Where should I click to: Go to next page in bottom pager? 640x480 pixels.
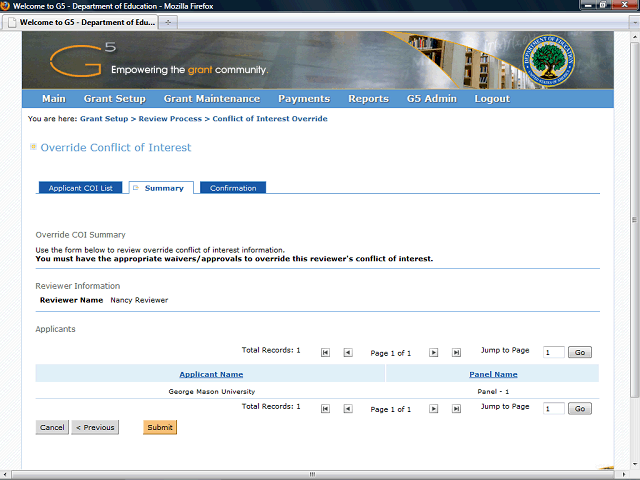click(x=433, y=409)
